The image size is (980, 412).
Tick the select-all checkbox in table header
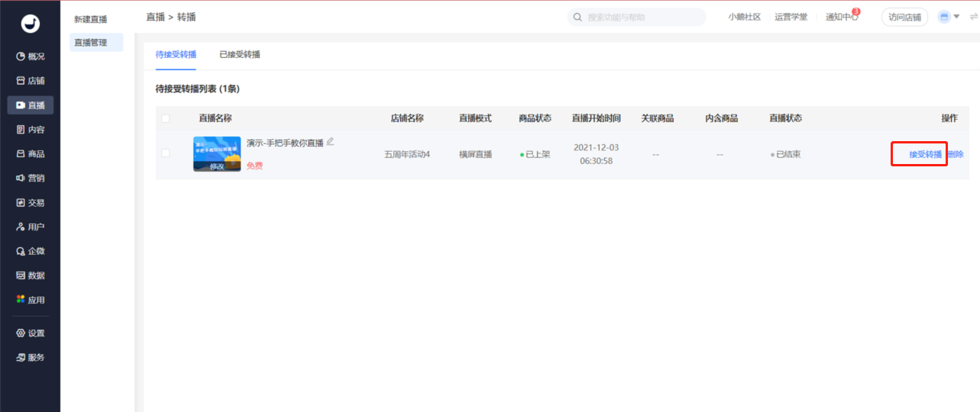click(166, 118)
